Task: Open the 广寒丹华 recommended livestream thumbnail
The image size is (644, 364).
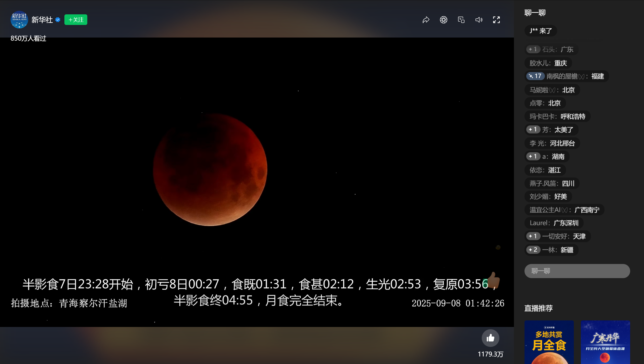Action: click(605, 342)
